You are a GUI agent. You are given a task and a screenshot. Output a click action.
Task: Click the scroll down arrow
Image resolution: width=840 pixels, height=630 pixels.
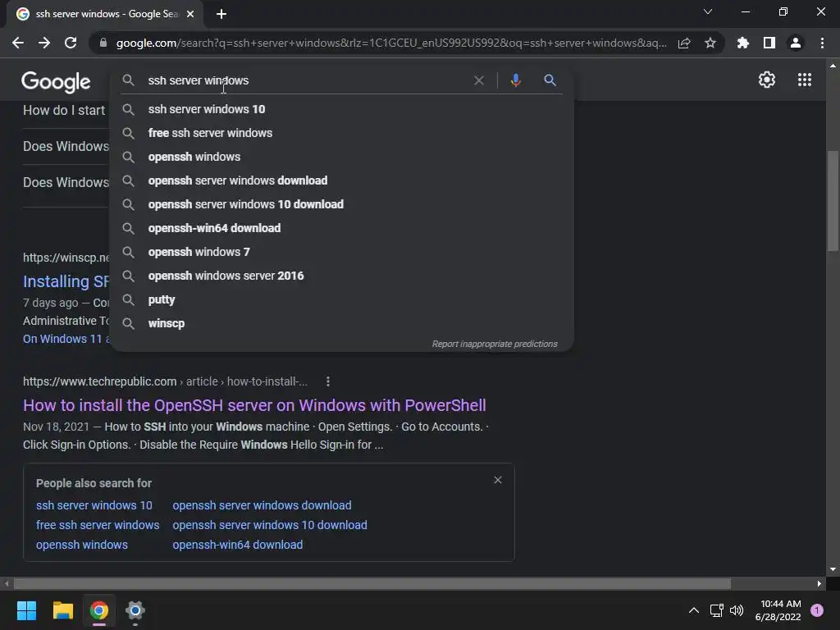pyautogui.click(x=833, y=569)
